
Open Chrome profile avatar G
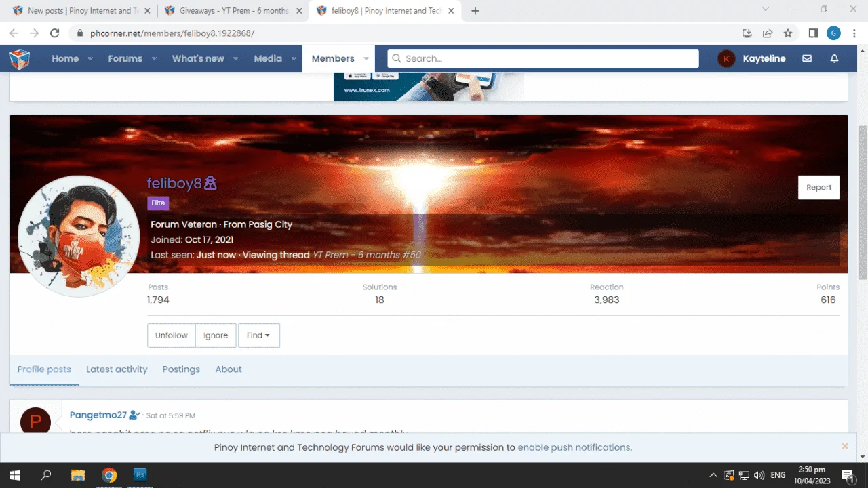(833, 33)
